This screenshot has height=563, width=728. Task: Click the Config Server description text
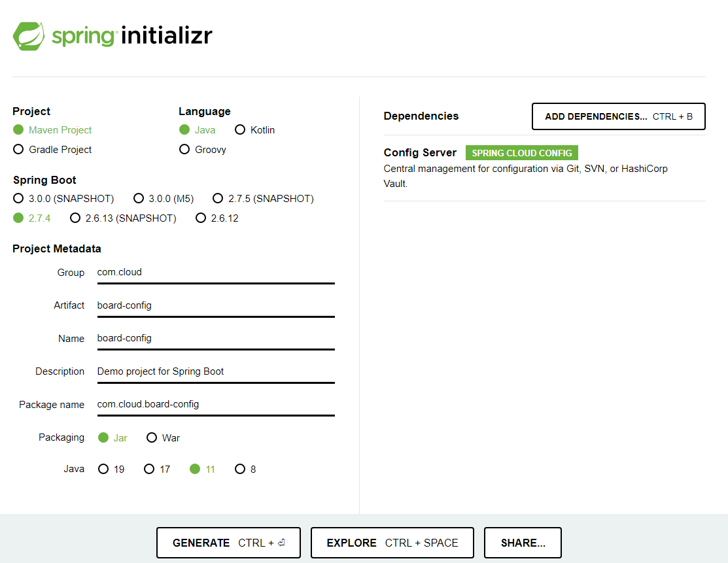(x=526, y=176)
